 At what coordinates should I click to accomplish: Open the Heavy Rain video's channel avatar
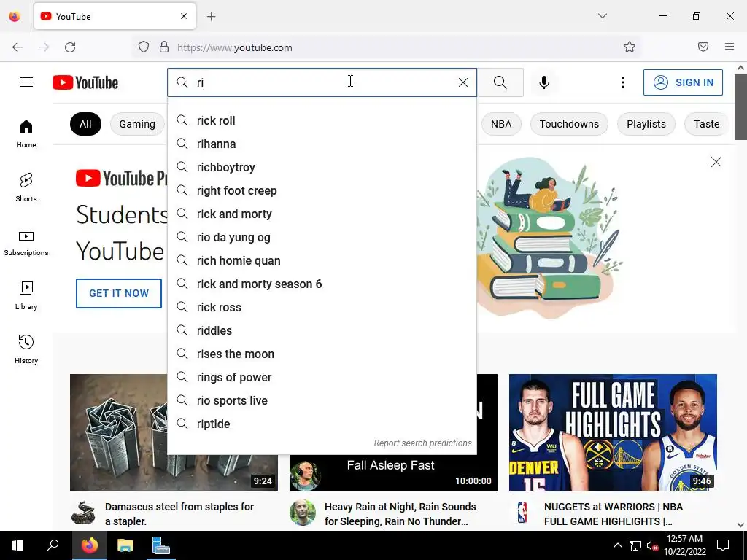[x=303, y=513]
